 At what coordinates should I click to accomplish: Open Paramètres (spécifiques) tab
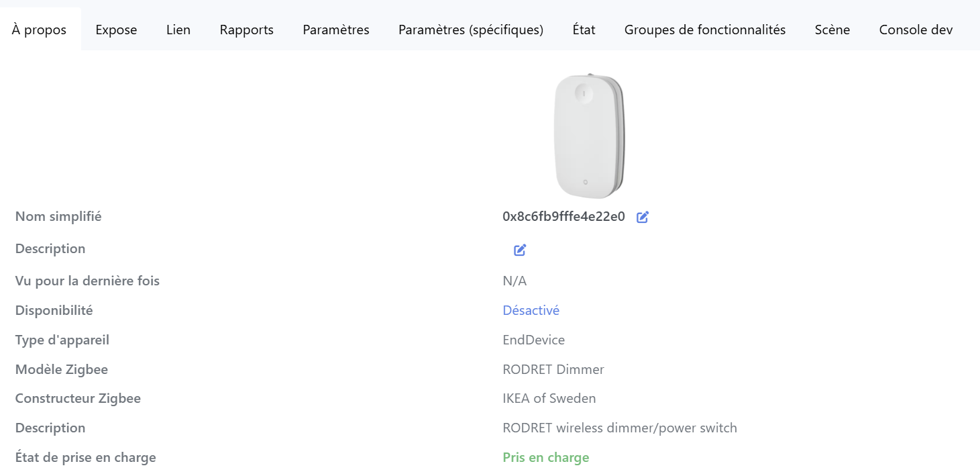[x=470, y=30]
